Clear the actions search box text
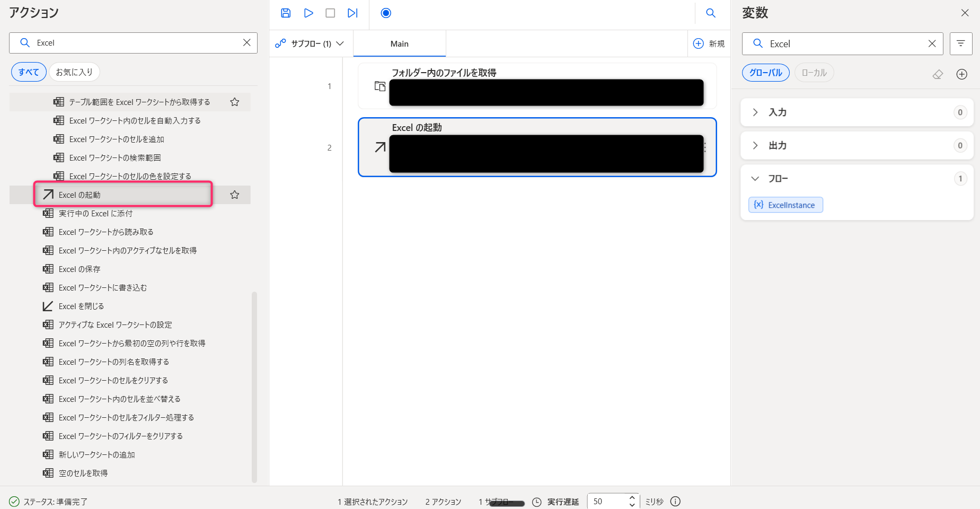Image resolution: width=980 pixels, height=509 pixels. pyautogui.click(x=246, y=43)
